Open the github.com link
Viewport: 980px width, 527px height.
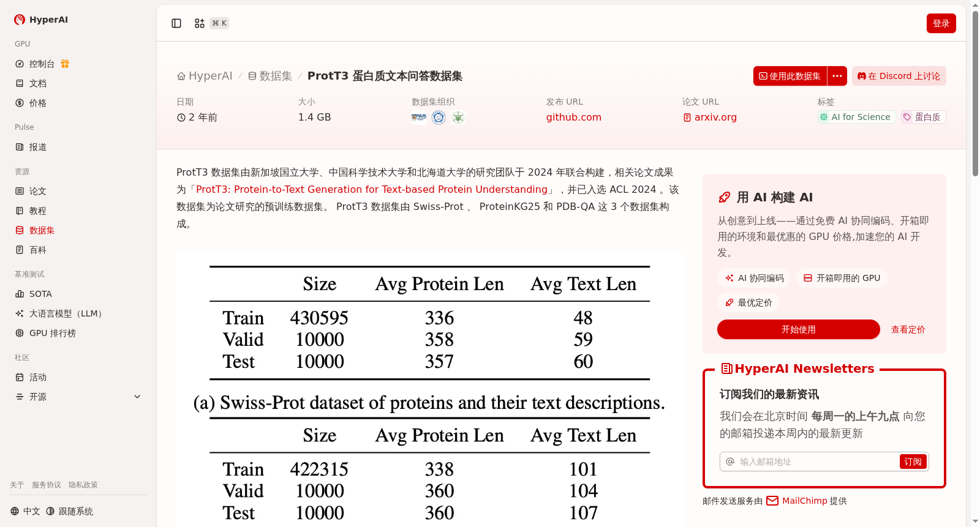tap(574, 117)
